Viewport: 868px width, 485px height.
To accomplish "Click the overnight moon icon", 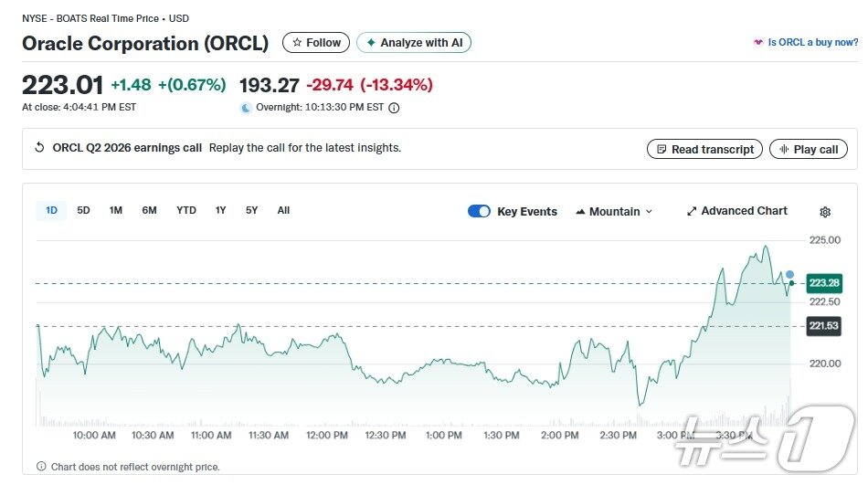I will (246, 108).
